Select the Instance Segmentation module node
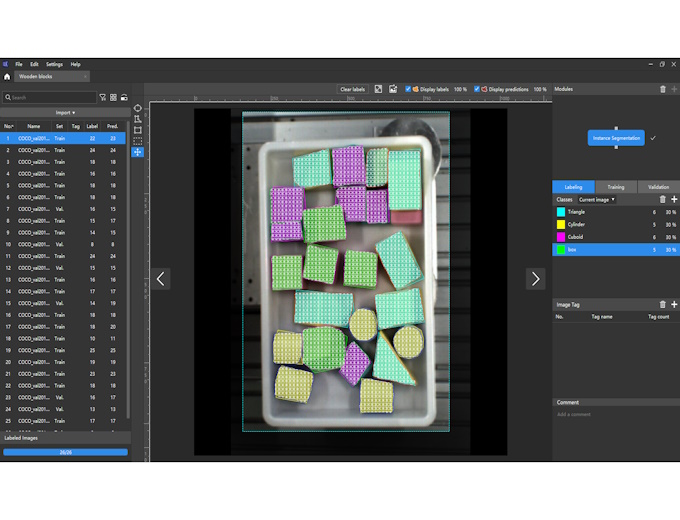680x520 pixels. [616, 138]
